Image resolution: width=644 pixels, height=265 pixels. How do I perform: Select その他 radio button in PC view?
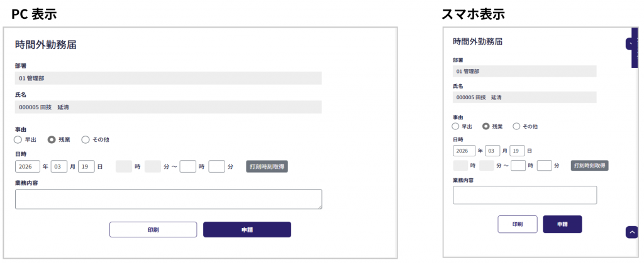pos(86,139)
